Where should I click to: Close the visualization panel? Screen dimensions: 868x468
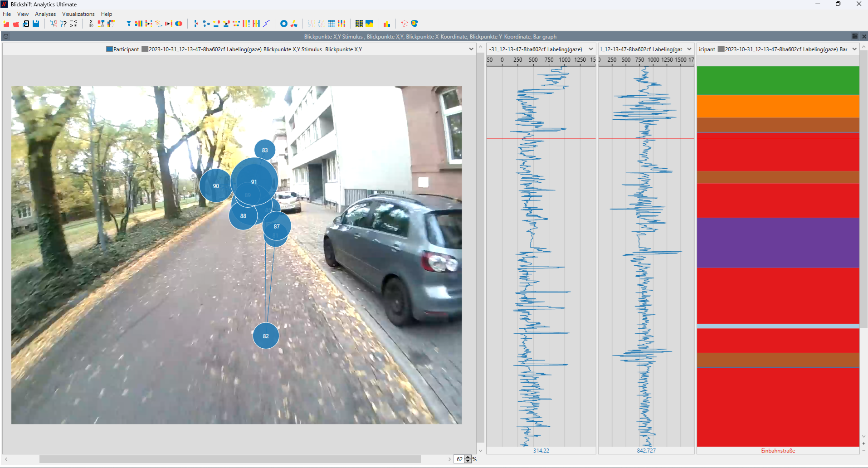click(x=864, y=36)
